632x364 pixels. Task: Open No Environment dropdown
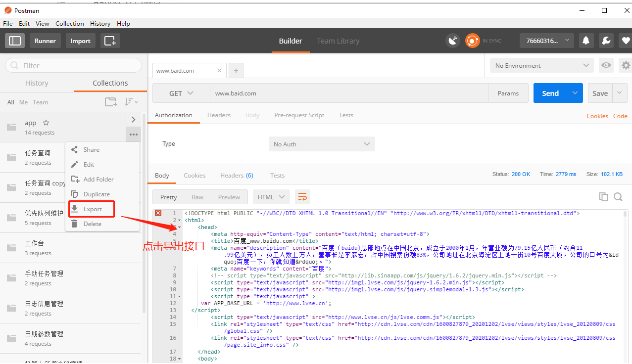click(541, 65)
